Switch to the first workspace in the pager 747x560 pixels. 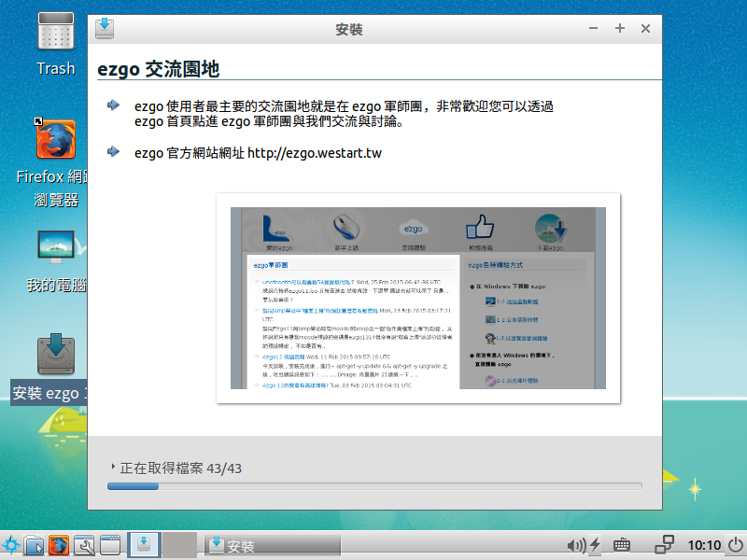click(144, 545)
